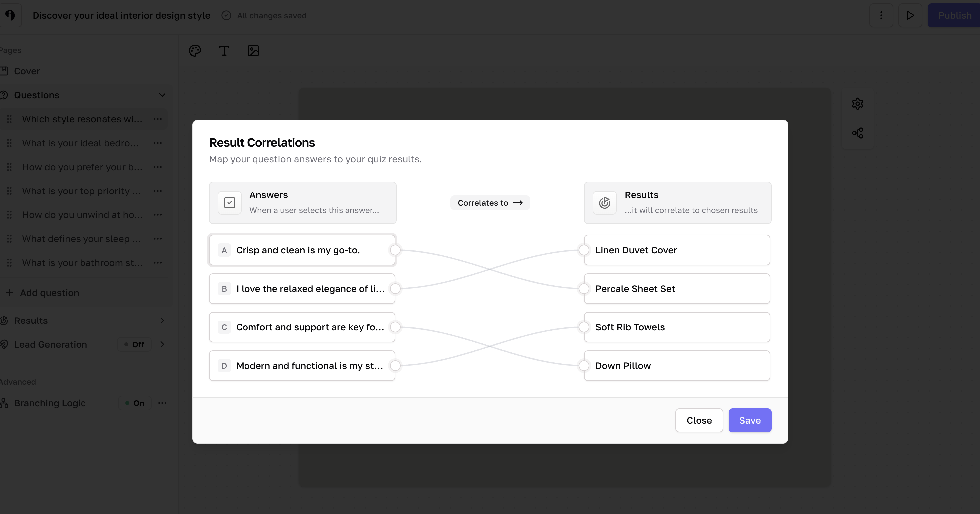Click the Close button in dialog
Image resolution: width=980 pixels, height=514 pixels.
(x=699, y=420)
